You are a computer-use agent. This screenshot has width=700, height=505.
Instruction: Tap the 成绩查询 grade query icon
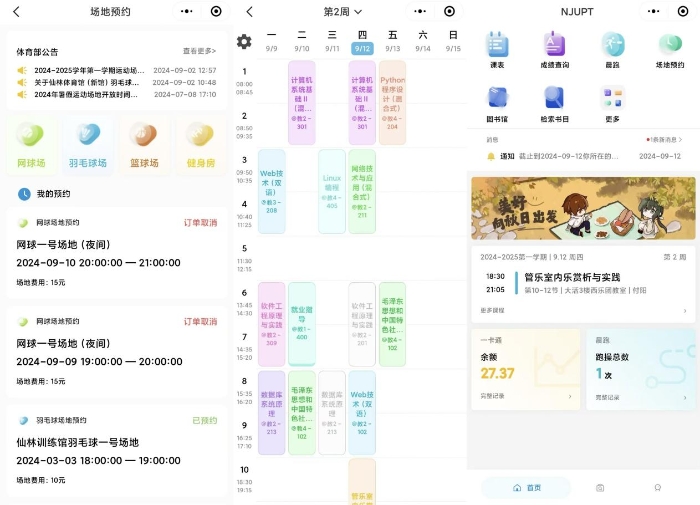[555, 47]
